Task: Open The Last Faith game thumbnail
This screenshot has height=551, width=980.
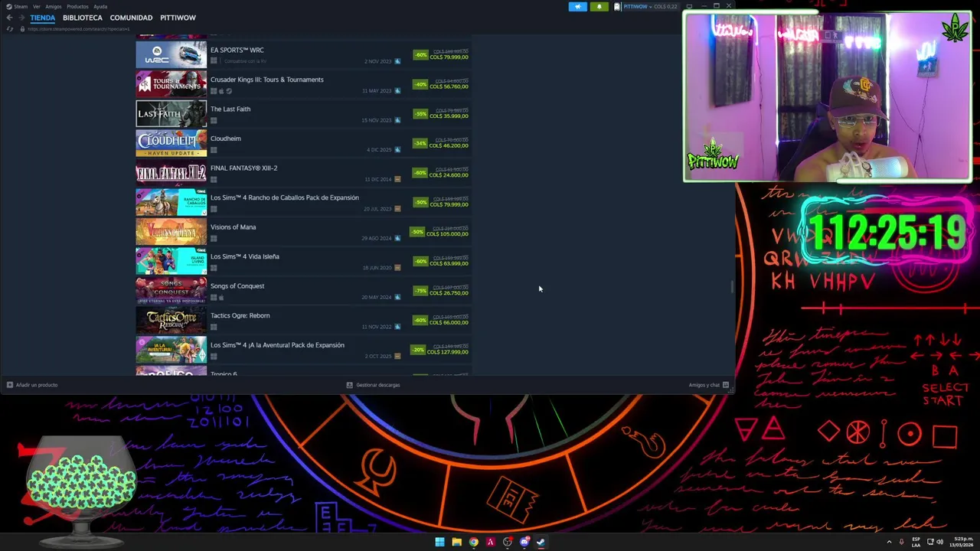Action: click(x=171, y=114)
